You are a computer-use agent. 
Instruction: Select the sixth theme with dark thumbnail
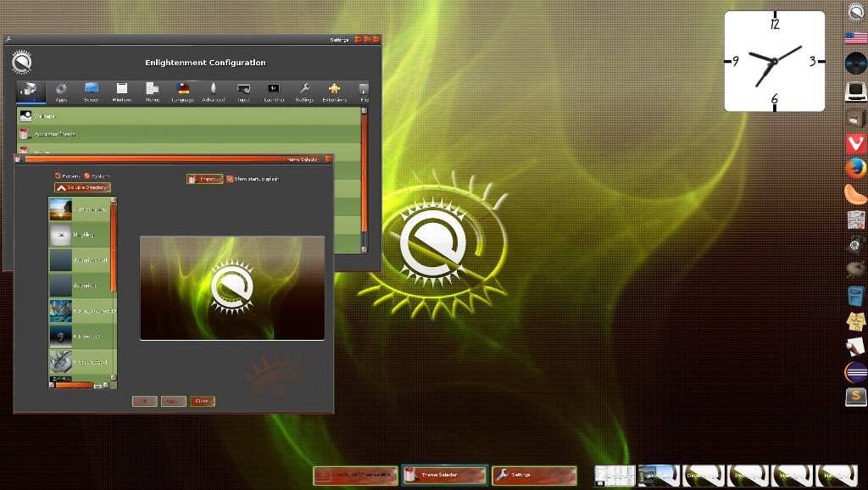[x=80, y=336]
